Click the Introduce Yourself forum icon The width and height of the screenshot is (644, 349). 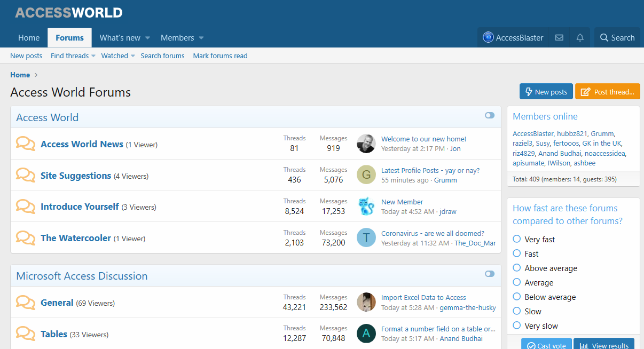coord(26,207)
